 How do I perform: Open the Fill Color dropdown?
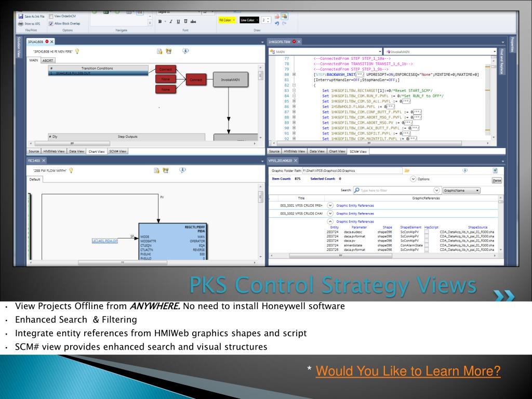click(234, 20)
